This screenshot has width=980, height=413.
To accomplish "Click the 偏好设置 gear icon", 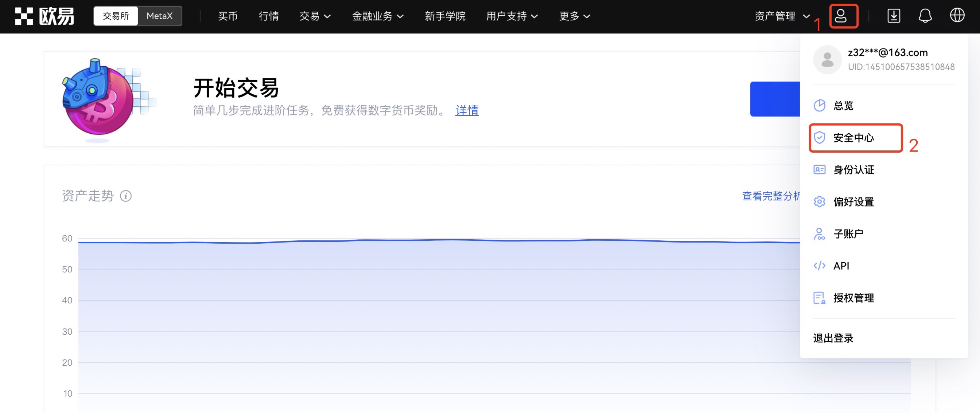I will [820, 201].
